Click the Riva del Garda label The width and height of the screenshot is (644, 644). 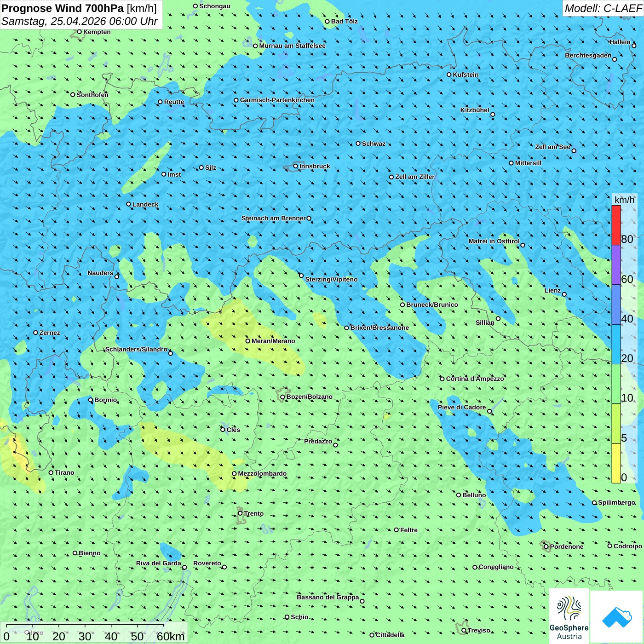point(158,563)
